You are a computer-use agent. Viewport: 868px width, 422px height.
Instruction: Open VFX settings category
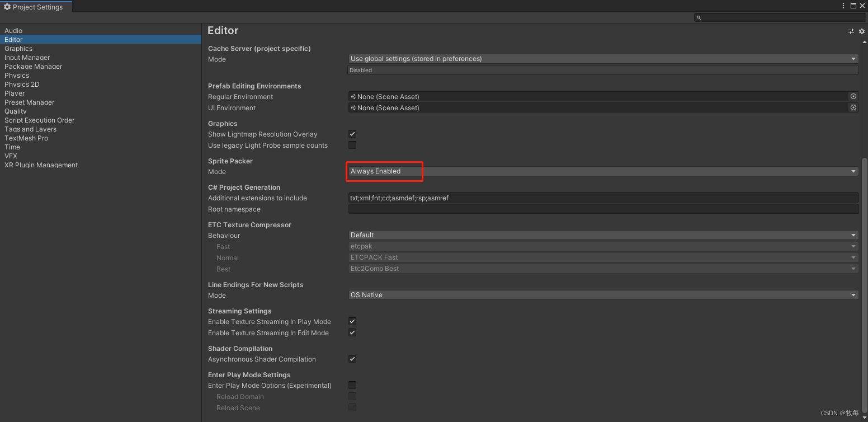coord(11,156)
